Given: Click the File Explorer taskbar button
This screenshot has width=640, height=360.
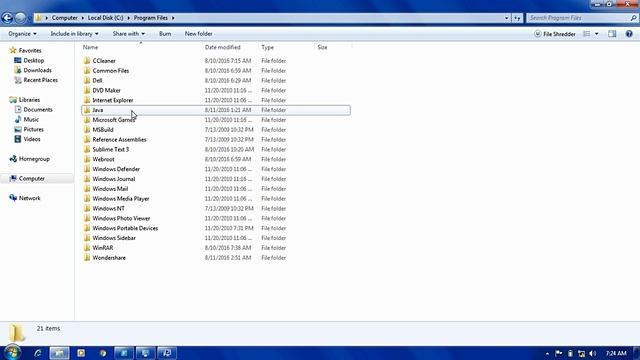Looking at the screenshot, I should 59,353.
